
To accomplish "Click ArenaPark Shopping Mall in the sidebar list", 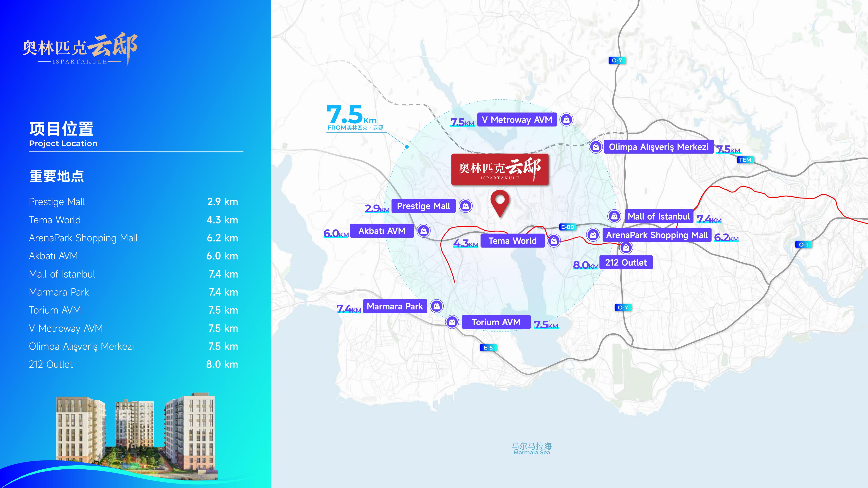I will click(83, 238).
